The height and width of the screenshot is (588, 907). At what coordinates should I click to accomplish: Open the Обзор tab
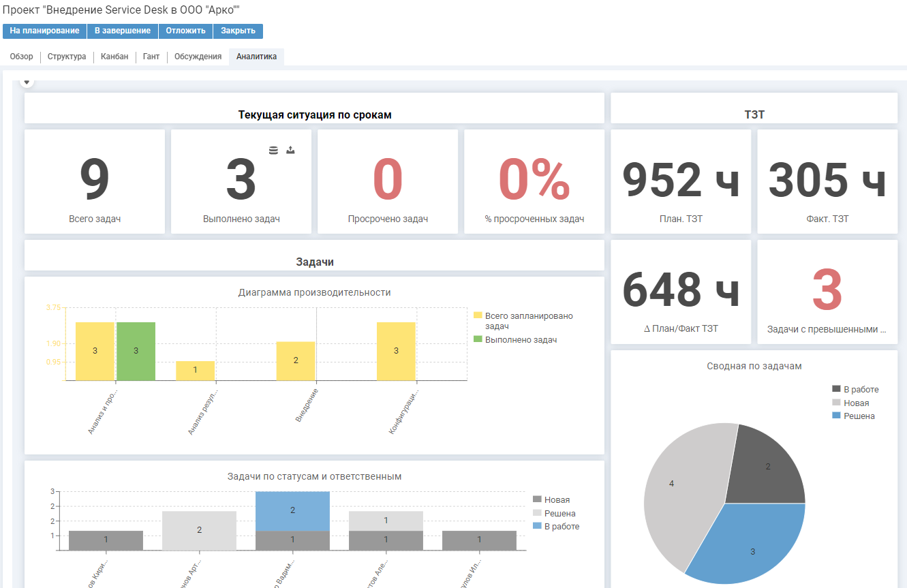pos(21,57)
